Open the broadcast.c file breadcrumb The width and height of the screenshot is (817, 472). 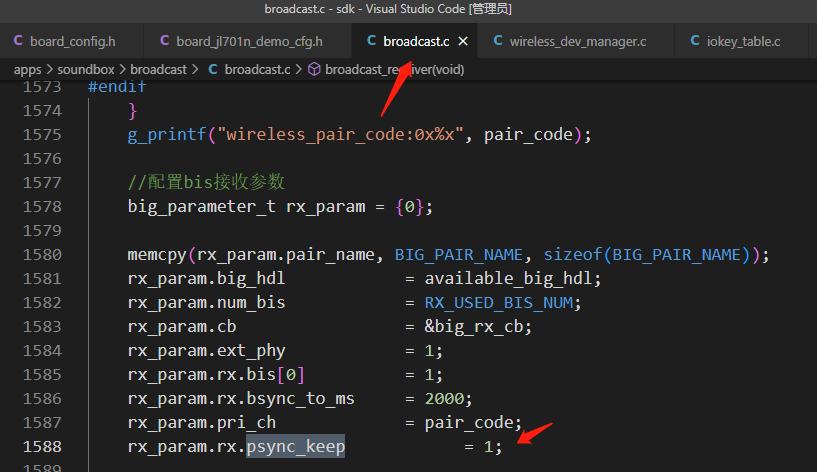(257, 69)
